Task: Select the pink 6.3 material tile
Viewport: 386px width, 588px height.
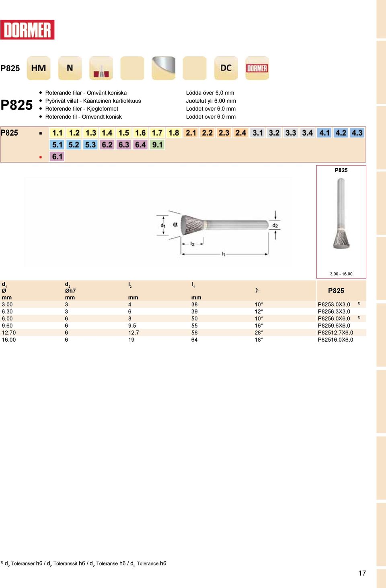Action: pos(124,144)
